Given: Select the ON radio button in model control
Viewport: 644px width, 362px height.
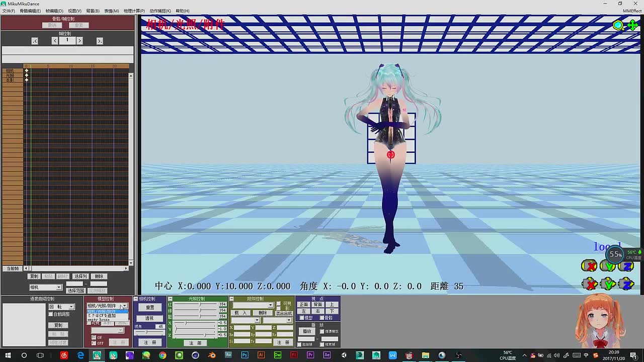Looking at the screenshot, I should point(94,337).
